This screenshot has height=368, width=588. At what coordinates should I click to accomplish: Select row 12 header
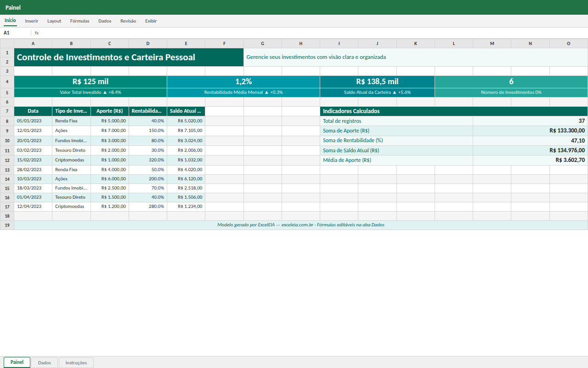click(7, 160)
